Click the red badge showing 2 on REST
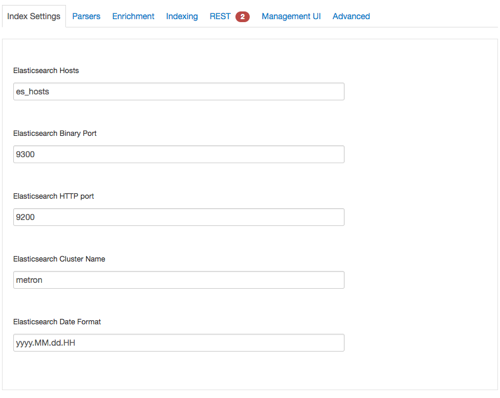The height and width of the screenshot is (398, 500). point(242,17)
